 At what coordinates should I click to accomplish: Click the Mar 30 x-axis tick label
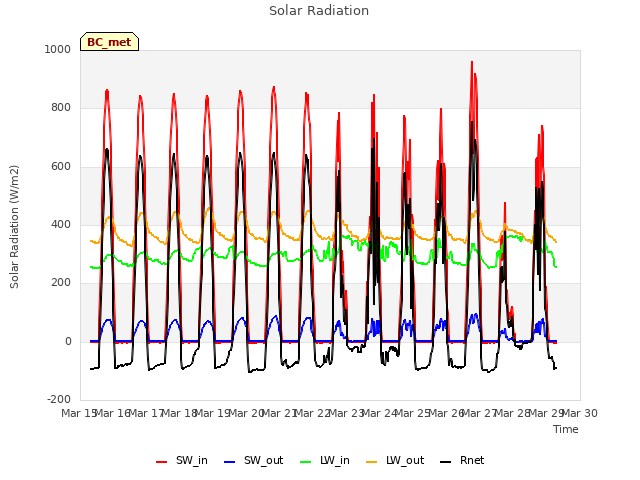coord(580,413)
